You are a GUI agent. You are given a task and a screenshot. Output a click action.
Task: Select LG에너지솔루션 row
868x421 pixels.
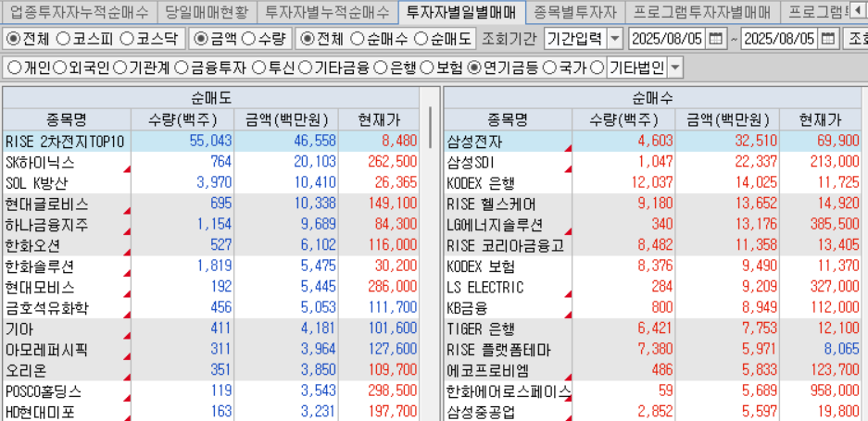click(653, 225)
